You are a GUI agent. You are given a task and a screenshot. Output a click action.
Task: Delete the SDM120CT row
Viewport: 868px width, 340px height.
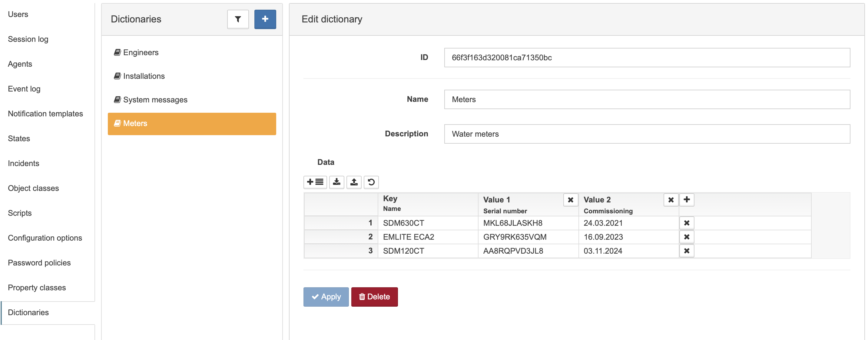[687, 251]
